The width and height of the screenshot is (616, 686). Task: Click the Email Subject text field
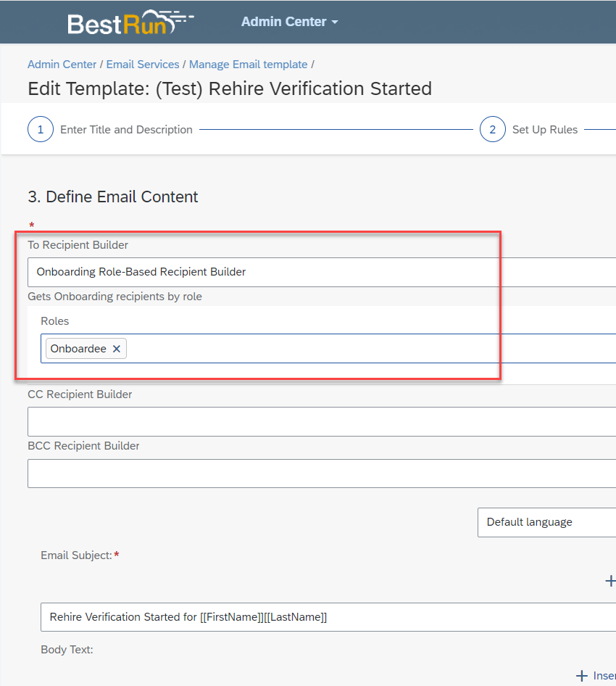tap(328, 617)
